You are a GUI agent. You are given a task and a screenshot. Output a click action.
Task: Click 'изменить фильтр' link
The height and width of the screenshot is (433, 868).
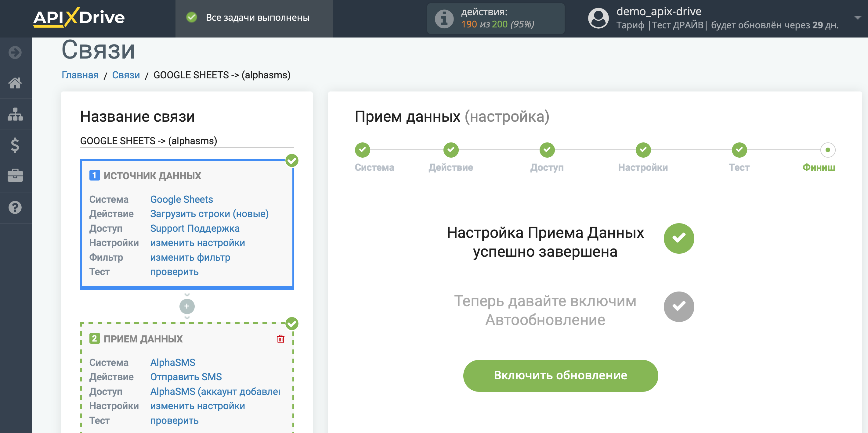[190, 257]
